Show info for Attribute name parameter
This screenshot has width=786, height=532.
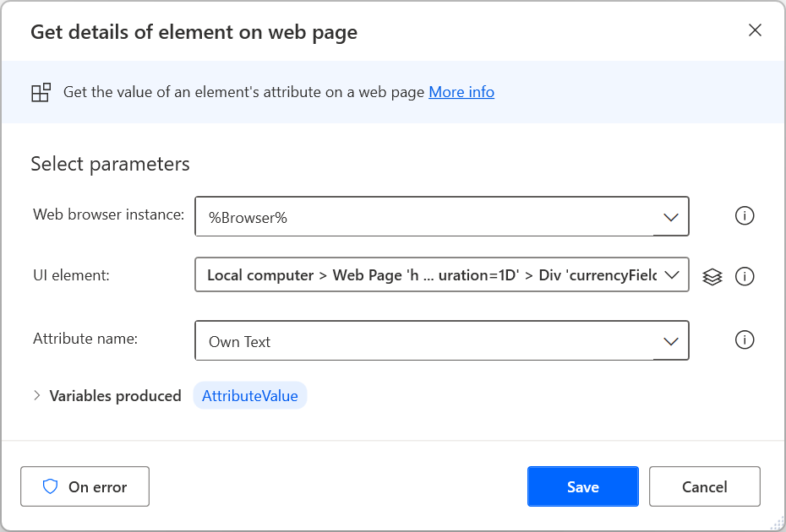[744, 339]
